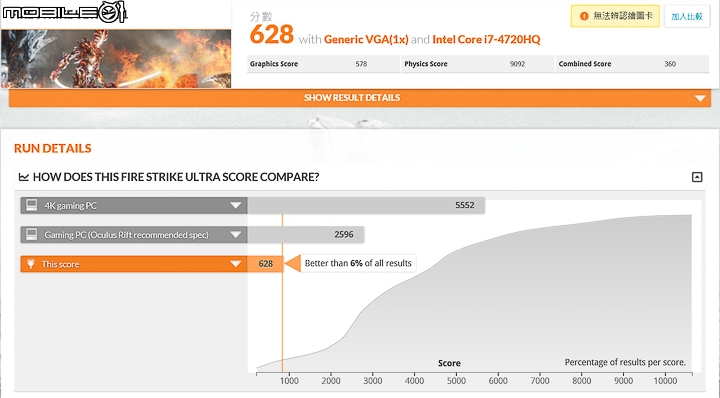This screenshot has width=720, height=398.
Task: Click the Intel Core i7-4720HQ link
Action: 486,39
